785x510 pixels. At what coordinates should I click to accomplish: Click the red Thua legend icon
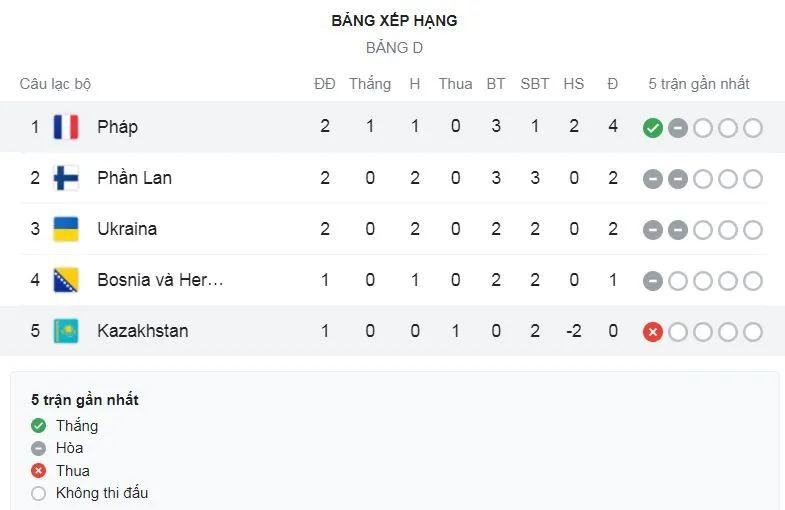click(39, 471)
